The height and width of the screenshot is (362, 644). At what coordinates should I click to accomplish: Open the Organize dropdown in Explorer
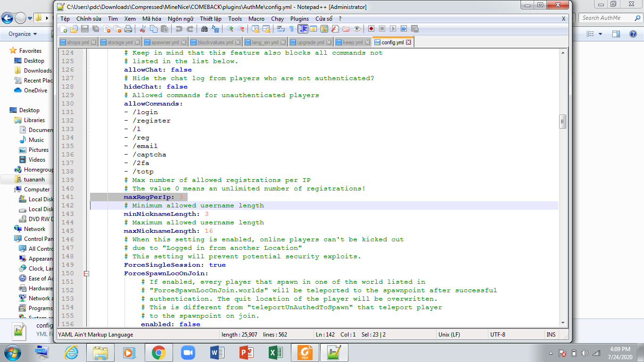(23, 34)
